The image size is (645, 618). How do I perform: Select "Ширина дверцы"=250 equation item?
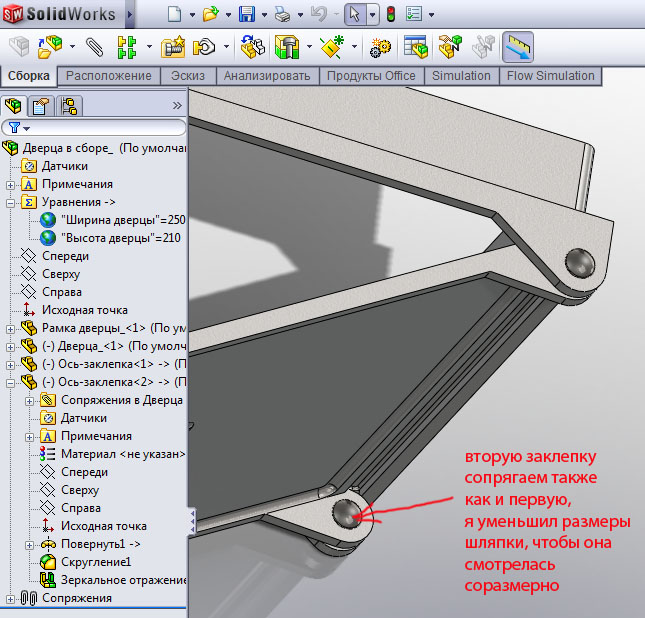tap(122, 220)
